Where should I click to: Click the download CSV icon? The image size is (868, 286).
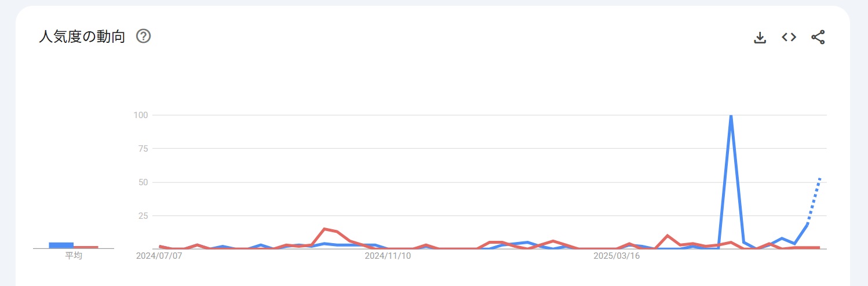760,38
